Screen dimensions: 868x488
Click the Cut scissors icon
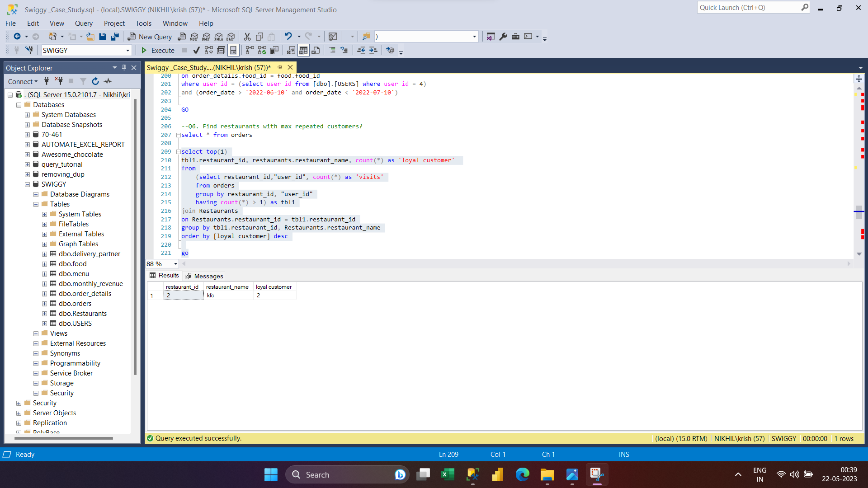247,37
